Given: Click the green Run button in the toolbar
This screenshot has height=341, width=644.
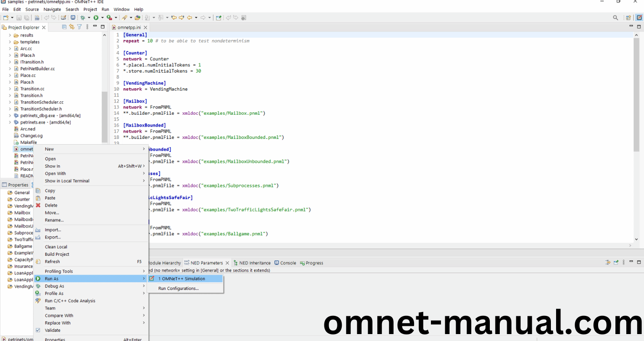Looking at the screenshot, I should pos(96,18).
